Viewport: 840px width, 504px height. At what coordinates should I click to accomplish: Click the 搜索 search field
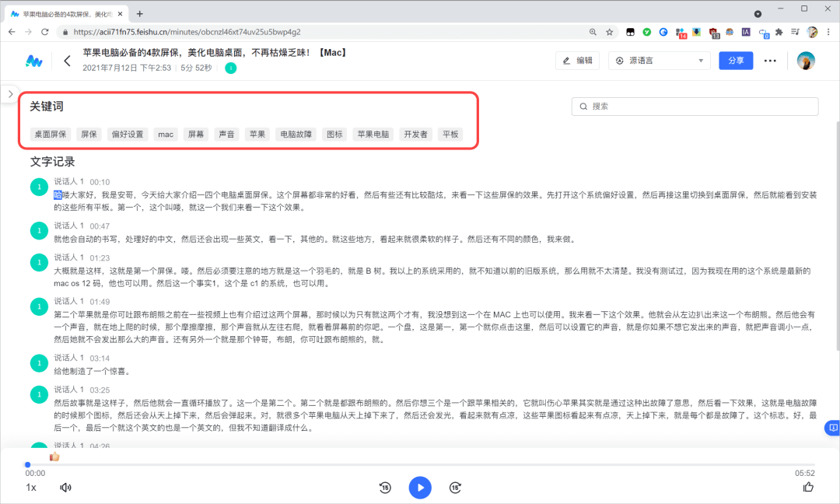(x=695, y=106)
